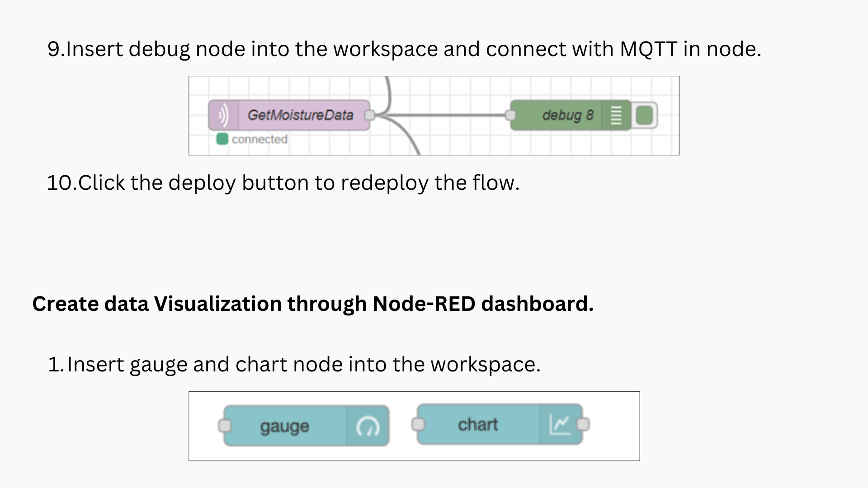The height and width of the screenshot is (488, 868).
Task: Click the gauge node label
Action: [x=285, y=425]
